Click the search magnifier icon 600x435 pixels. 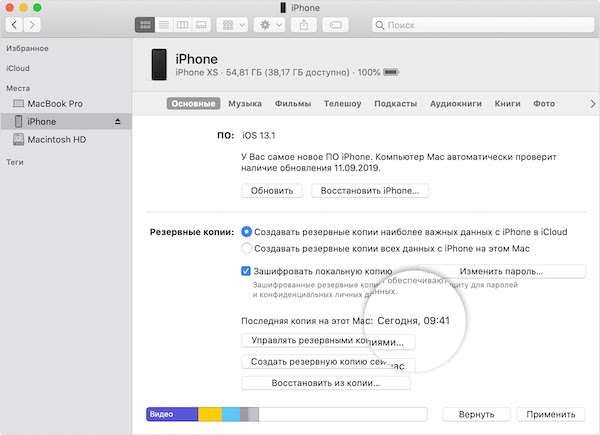(x=380, y=25)
